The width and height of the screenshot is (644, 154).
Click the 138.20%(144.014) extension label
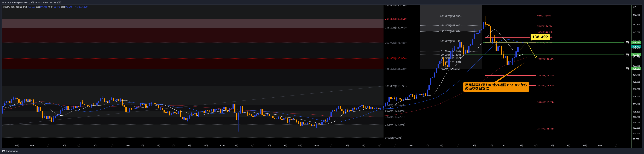click(x=451, y=32)
